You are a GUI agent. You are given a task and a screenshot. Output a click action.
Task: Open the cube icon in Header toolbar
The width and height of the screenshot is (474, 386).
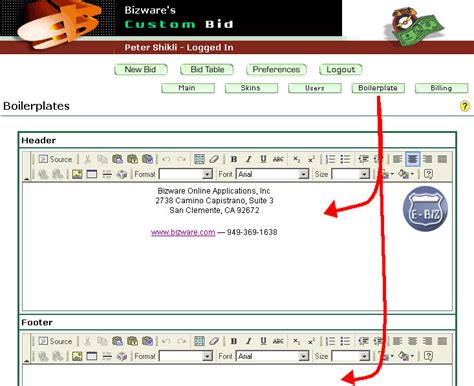tap(122, 174)
